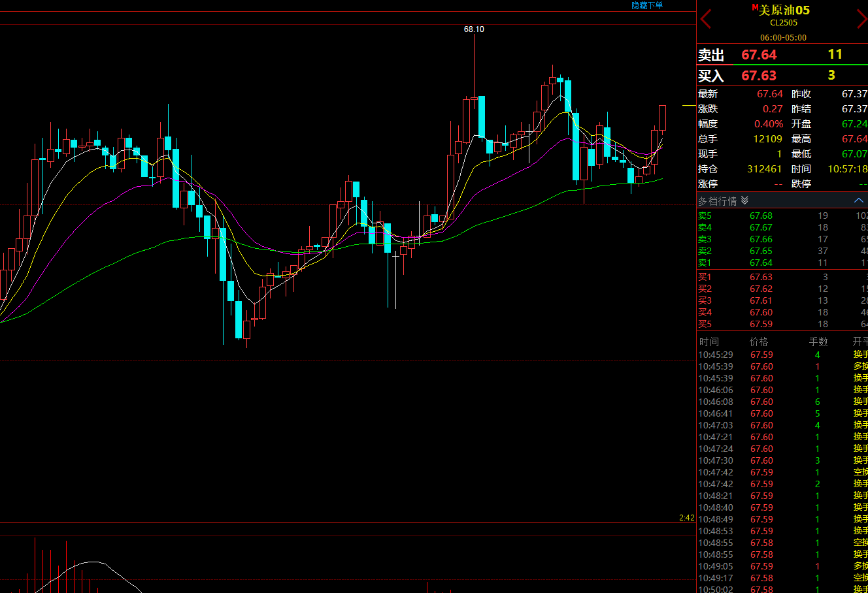Click the 最低 value 67.07
Screen dimensions: 868x593
pyautogui.click(x=855, y=154)
